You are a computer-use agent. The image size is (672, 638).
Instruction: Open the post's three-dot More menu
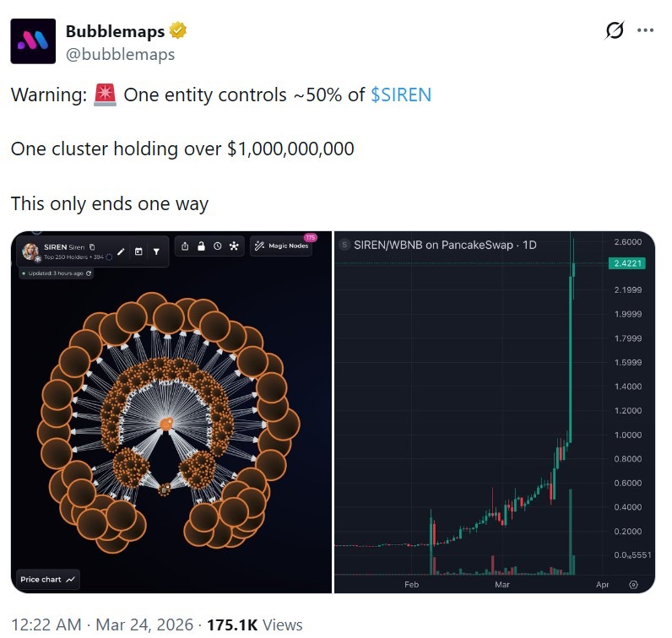point(646,30)
